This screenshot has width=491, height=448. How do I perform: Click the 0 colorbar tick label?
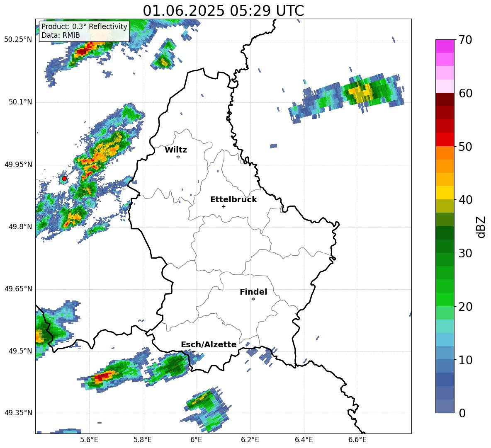(462, 413)
